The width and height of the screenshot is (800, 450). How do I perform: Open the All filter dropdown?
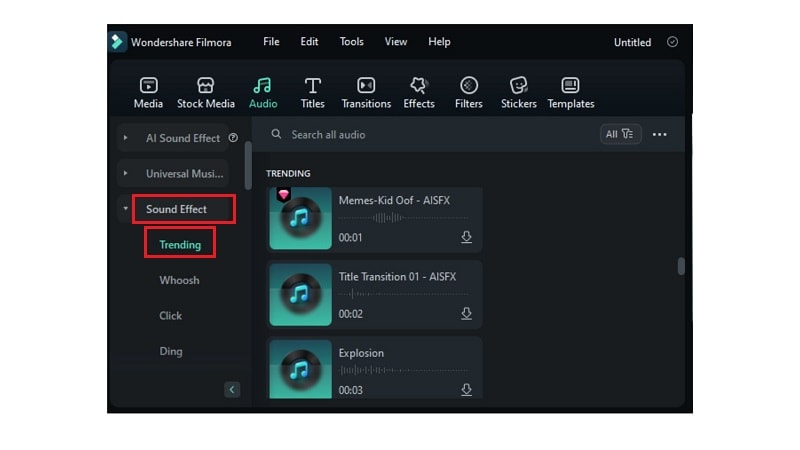click(x=620, y=134)
